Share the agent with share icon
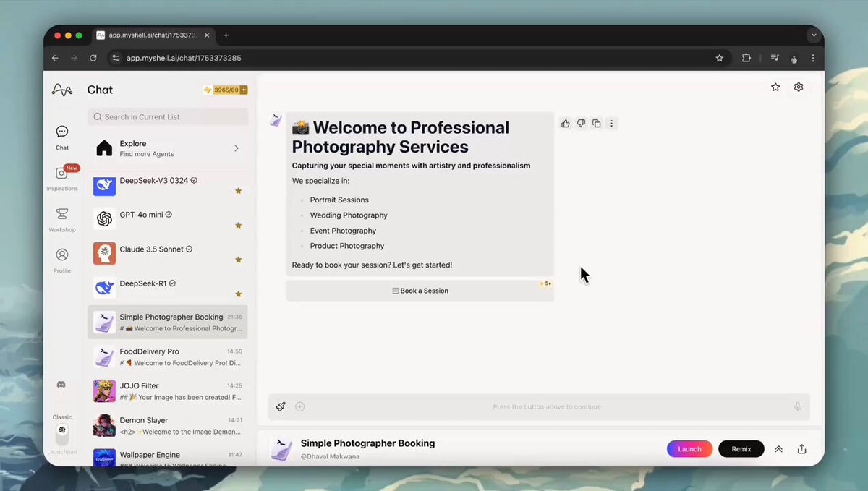 802,449
